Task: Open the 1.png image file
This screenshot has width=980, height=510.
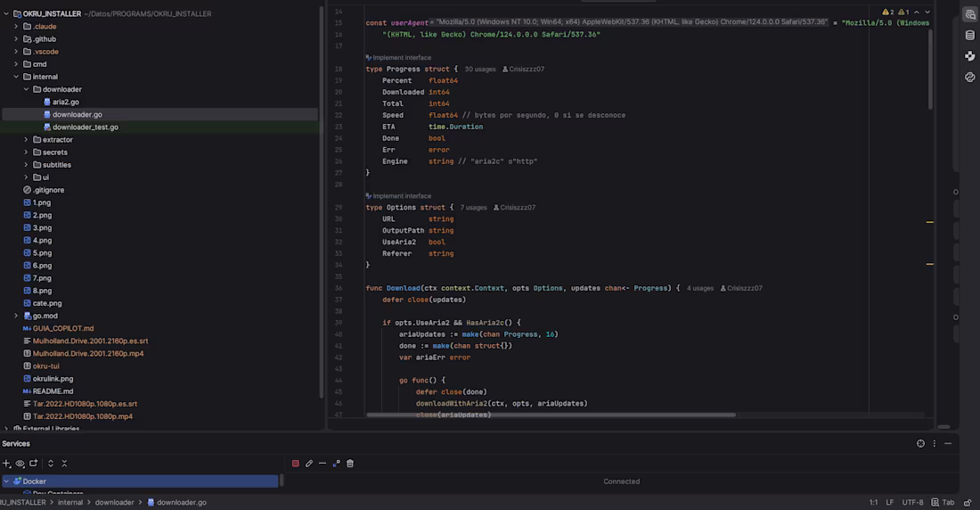Action: [41, 202]
